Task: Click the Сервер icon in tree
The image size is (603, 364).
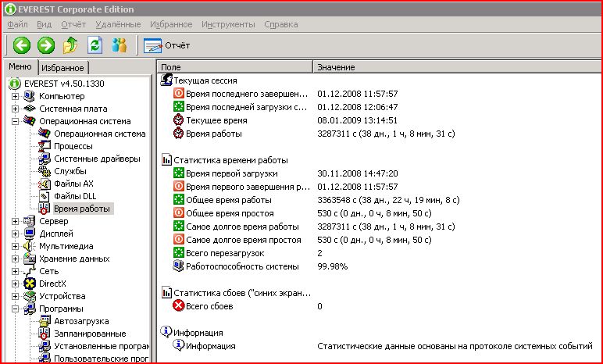Action: 29,221
